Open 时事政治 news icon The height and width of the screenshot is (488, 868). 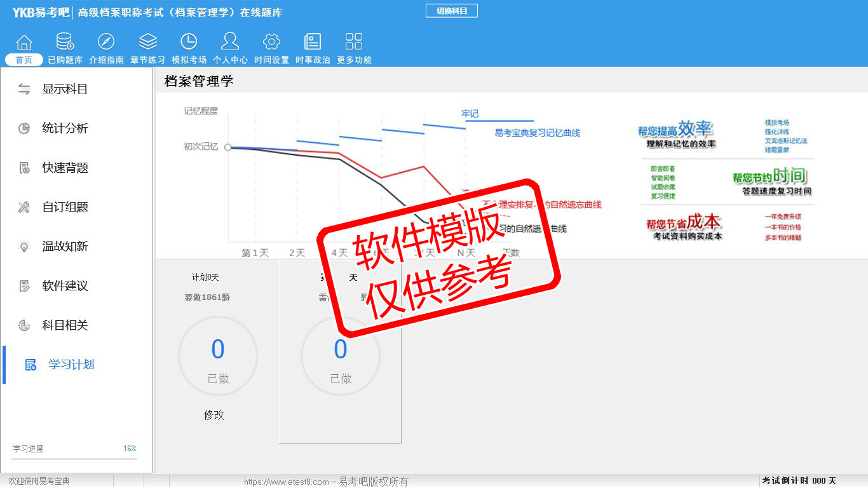(x=313, y=42)
